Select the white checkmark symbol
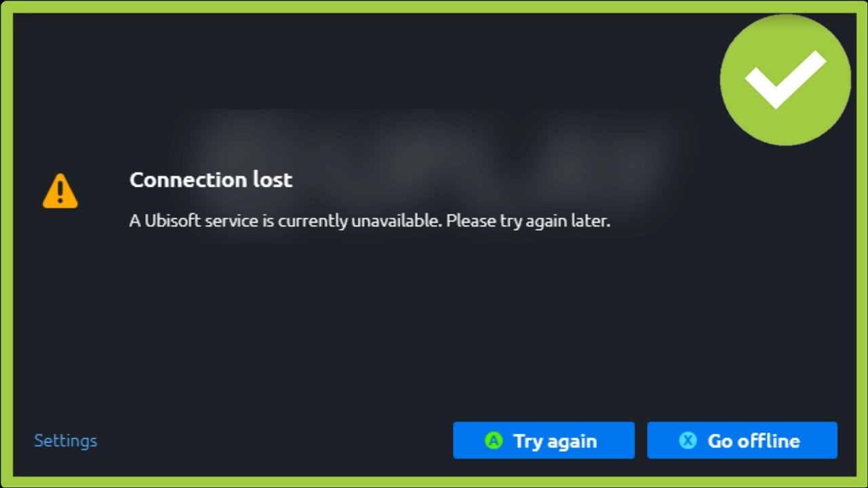The image size is (868, 488). coord(785,79)
